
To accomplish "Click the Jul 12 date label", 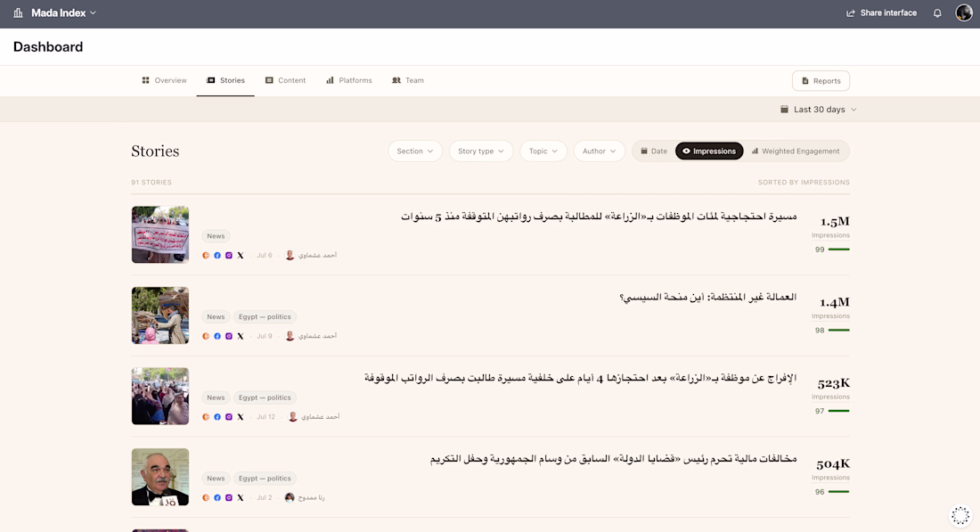I will coord(265,416).
